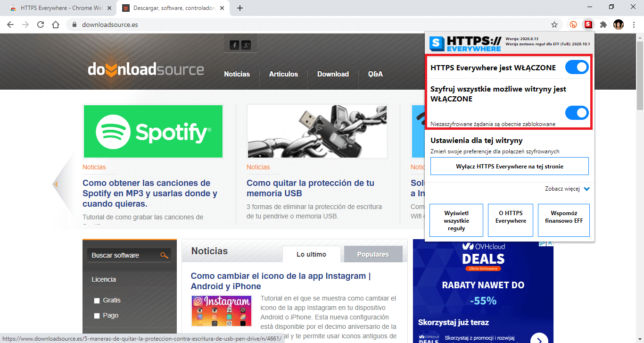This screenshot has width=644, height=343.
Task: Click Wyłącz HTTPS Everywhere na tej stronie
Action: (x=510, y=167)
